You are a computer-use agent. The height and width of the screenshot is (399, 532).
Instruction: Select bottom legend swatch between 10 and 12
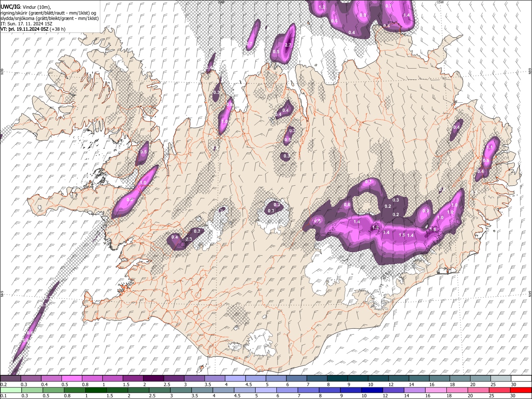pyautogui.click(x=372, y=390)
